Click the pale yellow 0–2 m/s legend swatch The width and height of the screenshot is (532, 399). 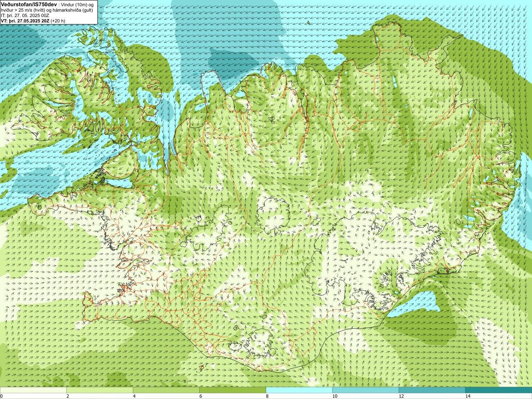pyautogui.click(x=33, y=390)
